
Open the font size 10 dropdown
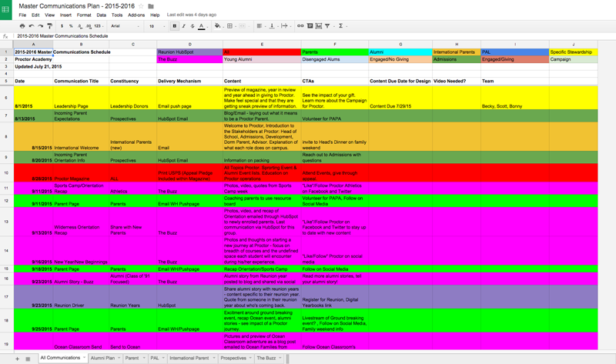(157, 26)
